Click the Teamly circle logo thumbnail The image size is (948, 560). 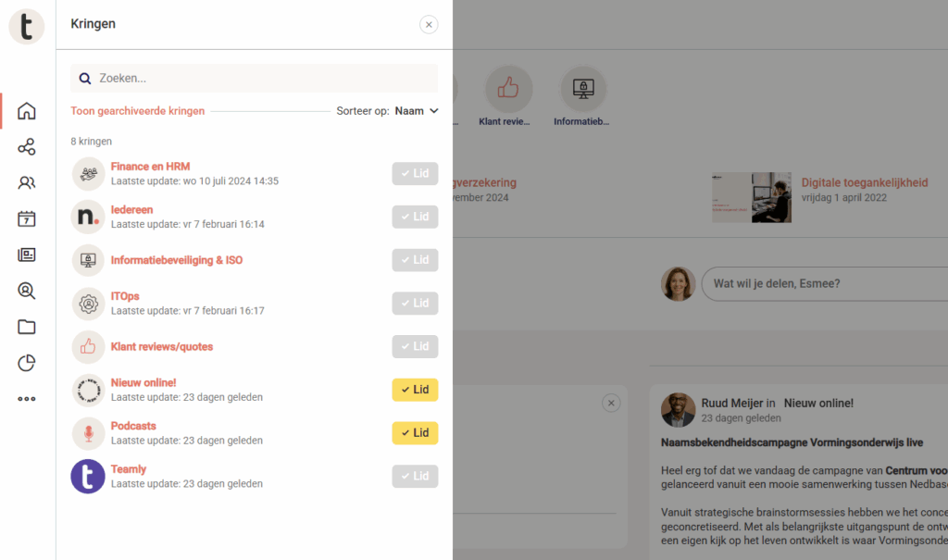(88, 477)
